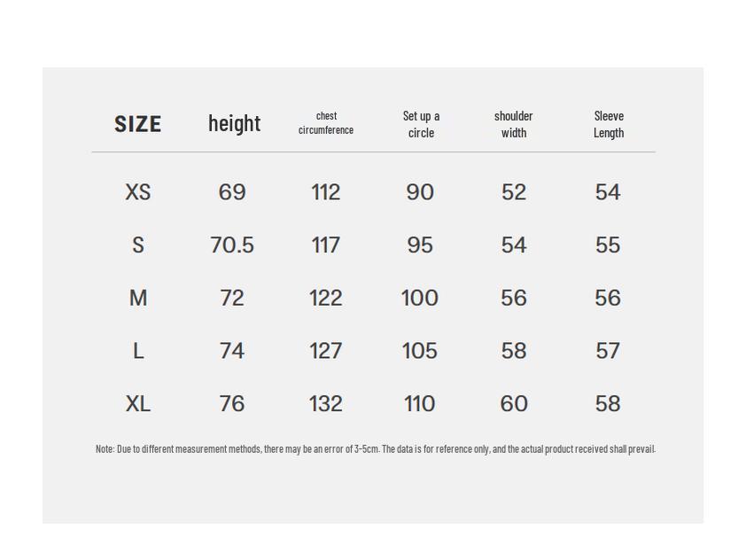Click the XS size row label
Image resolution: width=746 pixels, height=560 pixels.
138,192
